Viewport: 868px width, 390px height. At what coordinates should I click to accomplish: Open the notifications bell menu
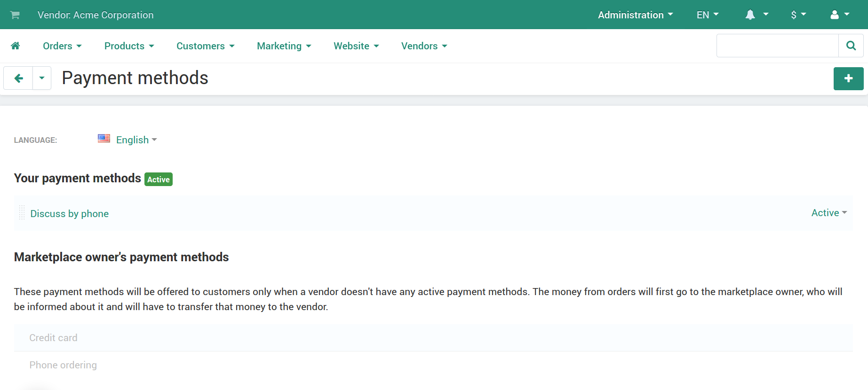(757, 15)
